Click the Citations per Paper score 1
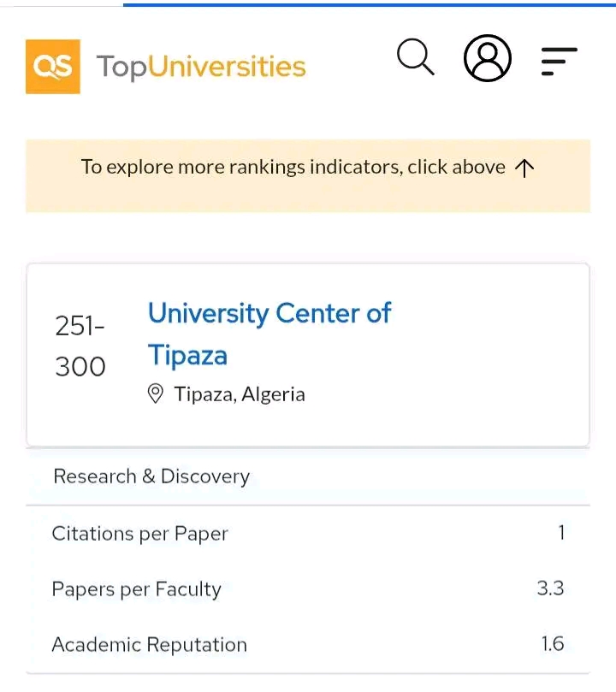 click(x=561, y=533)
